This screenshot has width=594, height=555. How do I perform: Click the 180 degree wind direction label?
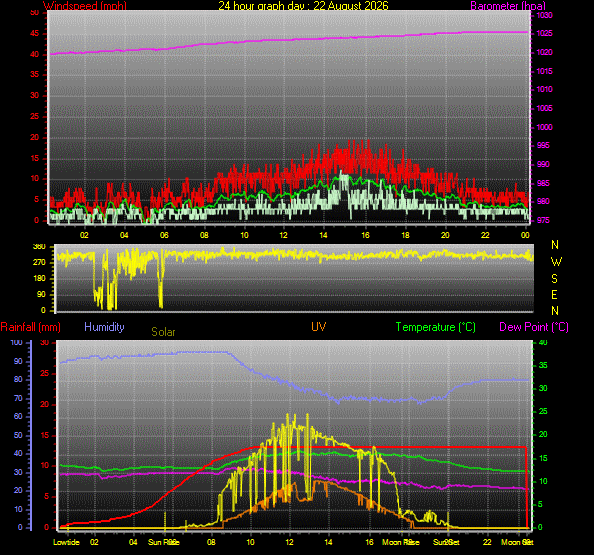(39, 278)
